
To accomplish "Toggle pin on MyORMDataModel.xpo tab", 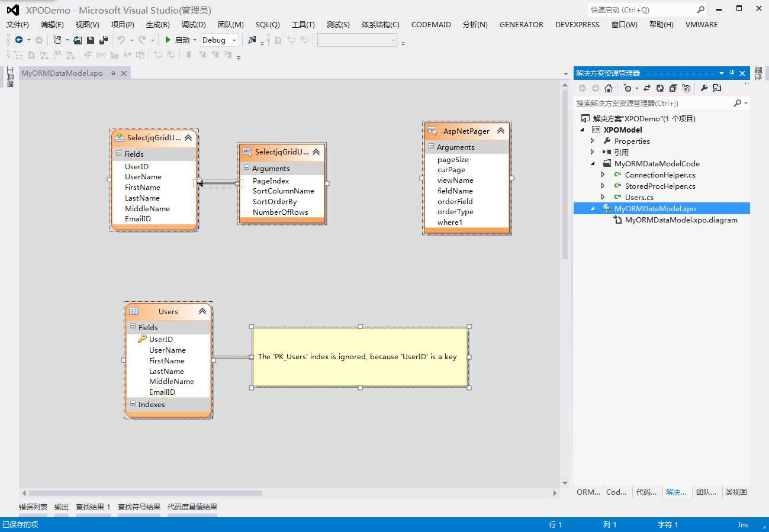I will coord(113,73).
